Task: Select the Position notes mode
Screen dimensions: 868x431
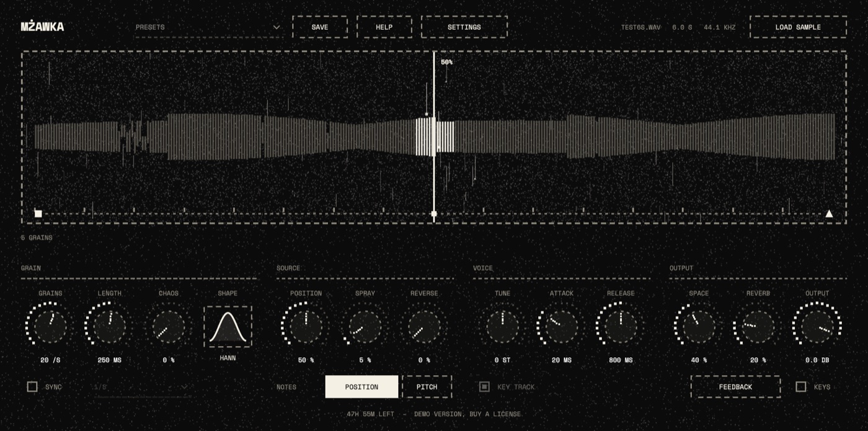Action: 361,387
